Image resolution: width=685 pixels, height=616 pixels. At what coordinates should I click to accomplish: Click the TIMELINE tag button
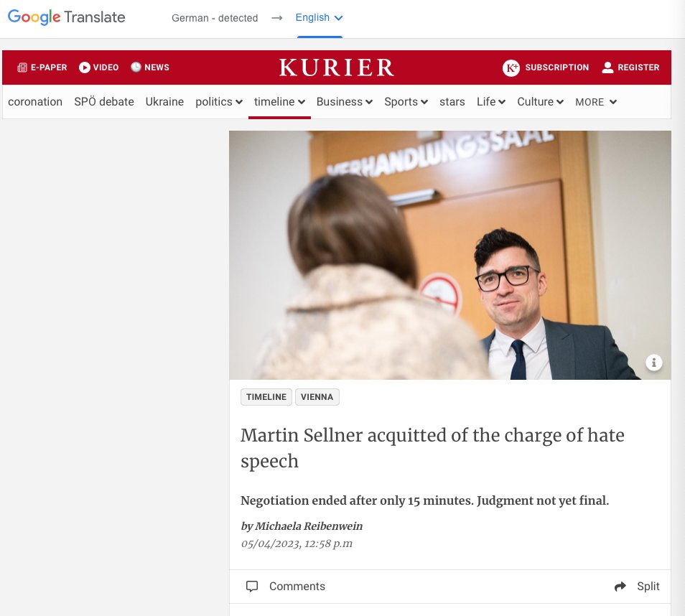266,397
